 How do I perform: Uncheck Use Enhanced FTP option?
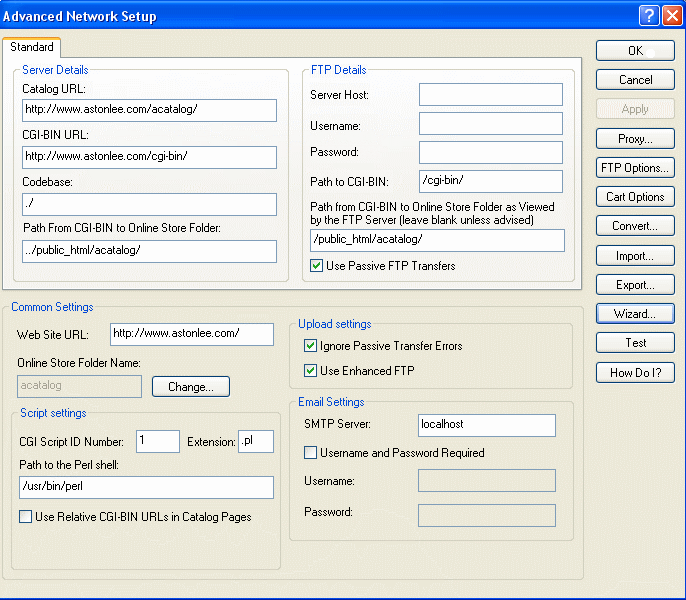tap(311, 371)
